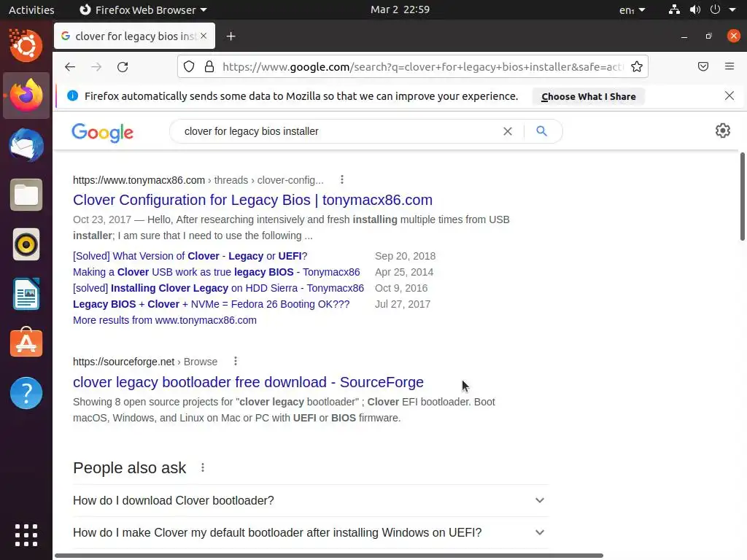The height and width of the screenshot is (560, 747).
Task: Click the tonymacx86.com breadcrumb URL text
Action: tap(198, 181)
